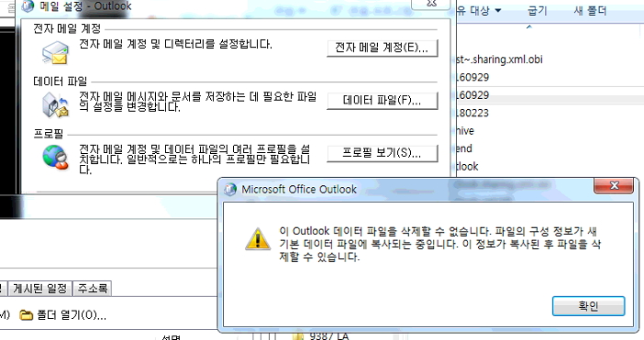
Task: Click the sort arrow above the Explorer file list
Action: click(x=529, y=27)
